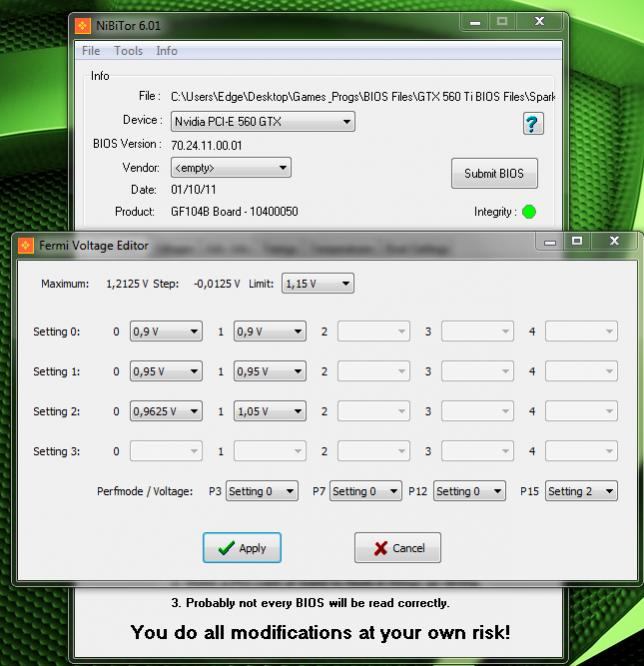Open Setting 0 column 0 voltage dropdown
Image resolution: width=644 pixels, height=666 pixels.
(166, 331)
